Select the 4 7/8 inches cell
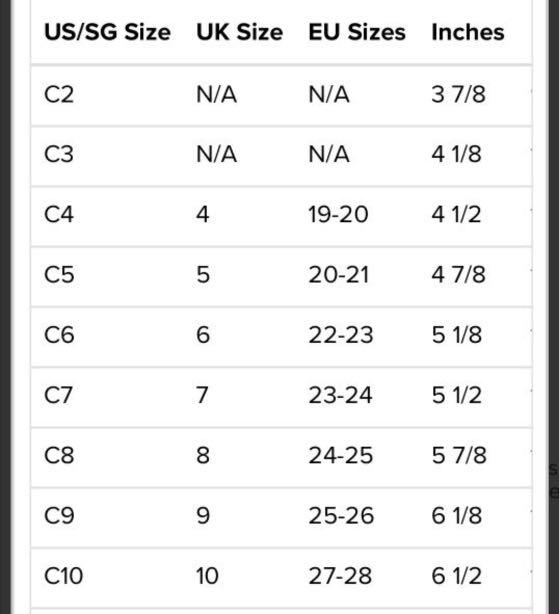This screenshot has width=559, height=614. click(x=458, y=274)
